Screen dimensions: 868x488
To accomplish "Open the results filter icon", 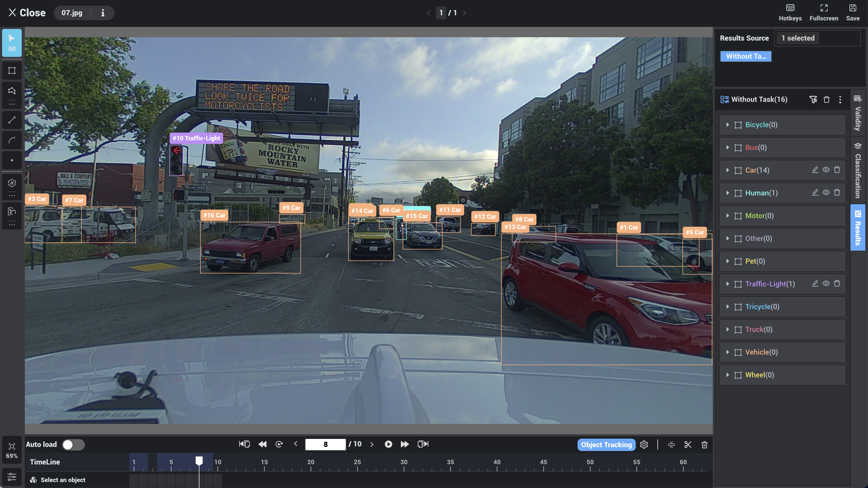I will (x=813, y=99).
